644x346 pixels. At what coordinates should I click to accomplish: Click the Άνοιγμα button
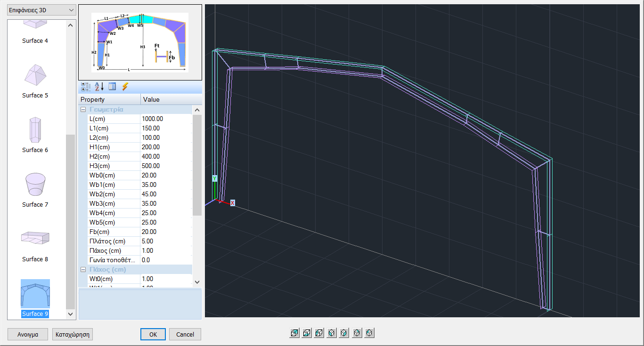(28, 334)
